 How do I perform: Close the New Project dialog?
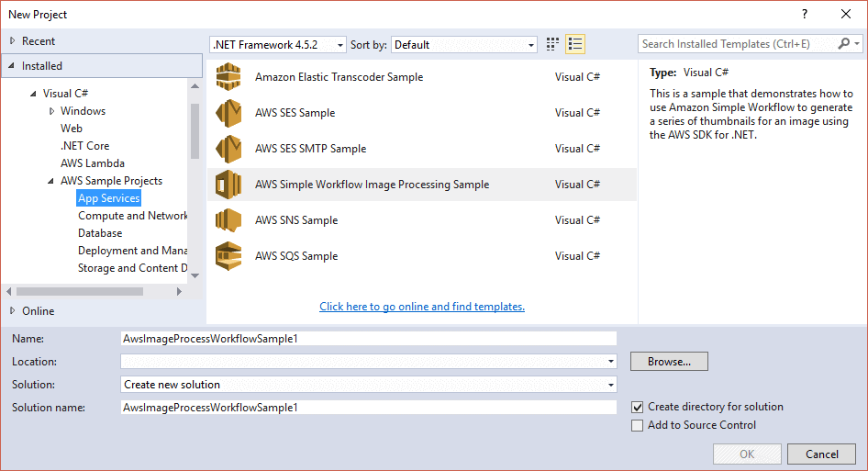pyautogui.click(x=846, y=15)
